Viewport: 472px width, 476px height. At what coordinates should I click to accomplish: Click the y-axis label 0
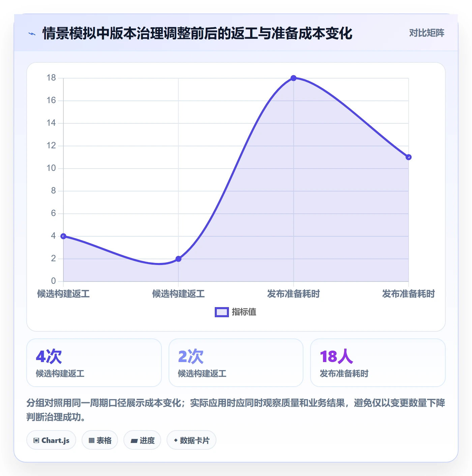(x=53, y=281)
